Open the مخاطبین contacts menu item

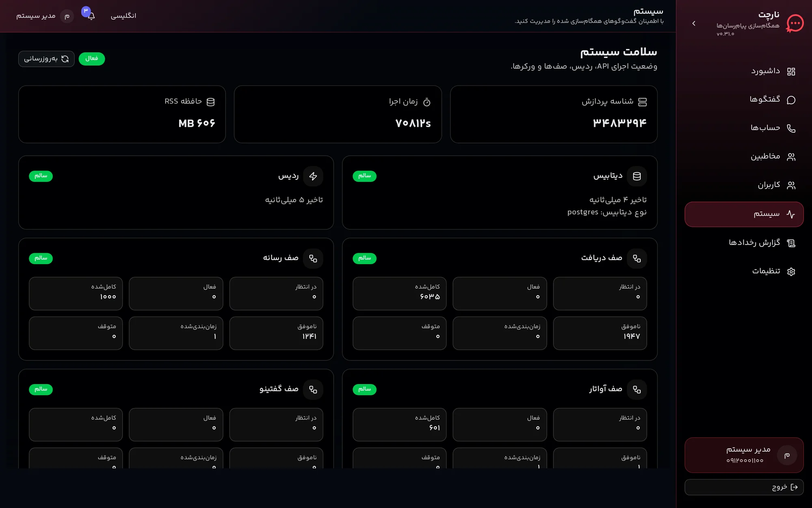744,157
